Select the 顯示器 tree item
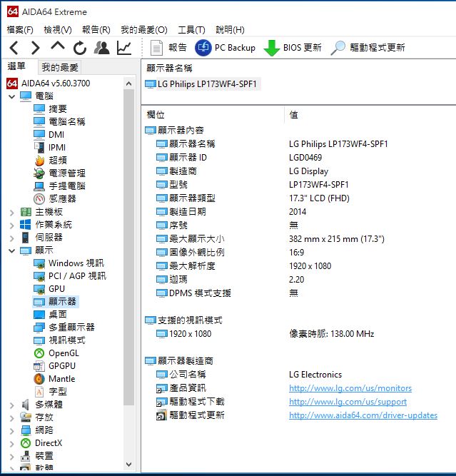Viewport: 456px width, 476px height. [55, 302]
